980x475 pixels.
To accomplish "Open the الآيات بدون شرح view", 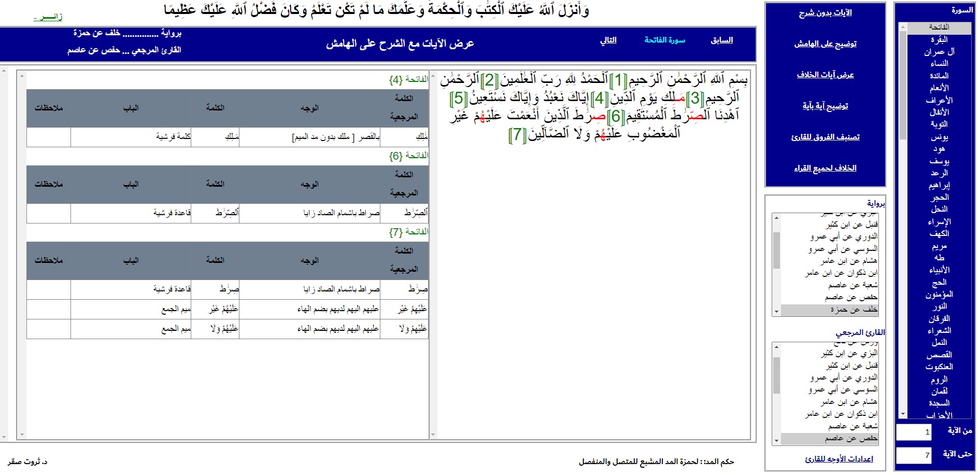I will 825,13.
